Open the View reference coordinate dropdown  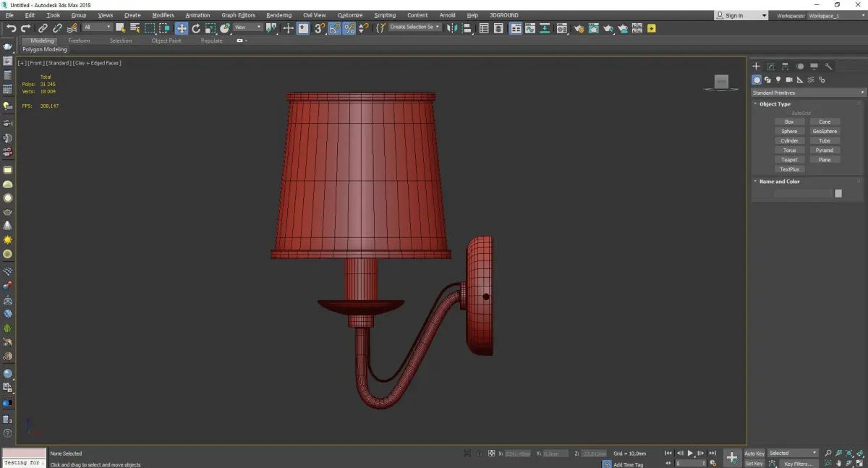click(x=248, y=27)
